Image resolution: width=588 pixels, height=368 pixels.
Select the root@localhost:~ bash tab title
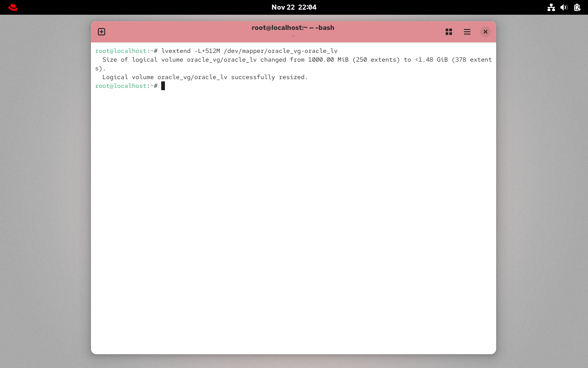pyautogui.click(x=293, y=28)
